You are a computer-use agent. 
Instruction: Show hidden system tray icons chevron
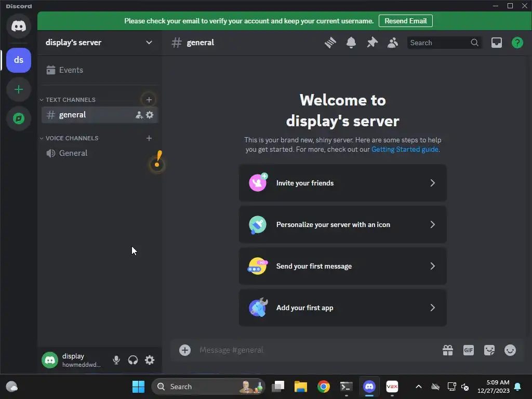(x=419, y=387)
